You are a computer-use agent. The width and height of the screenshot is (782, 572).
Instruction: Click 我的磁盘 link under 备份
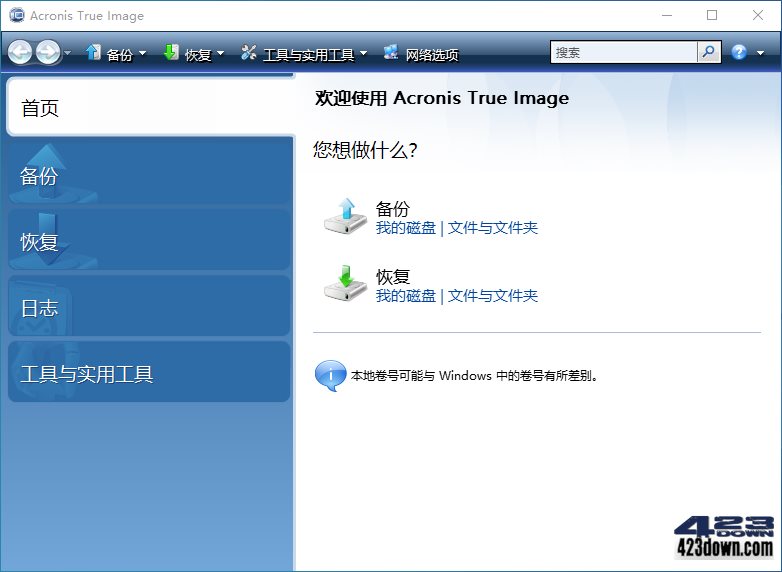coord(406,228)
